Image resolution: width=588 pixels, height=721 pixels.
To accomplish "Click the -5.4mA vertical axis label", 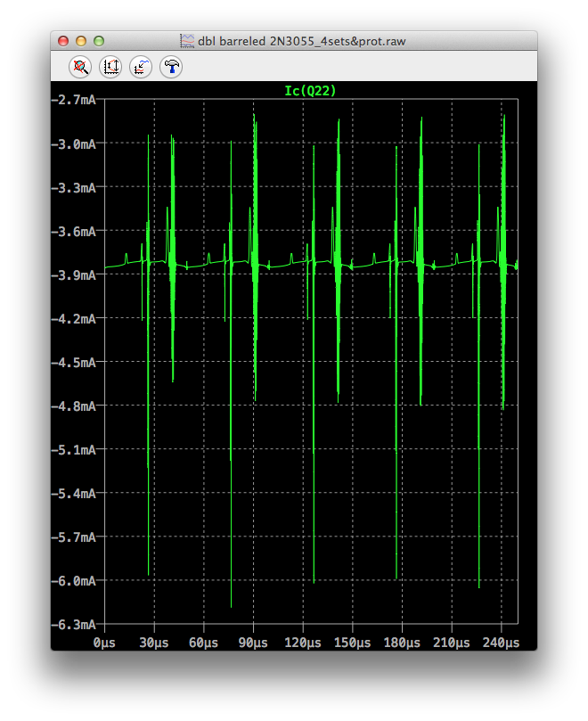I will [74, 494].
